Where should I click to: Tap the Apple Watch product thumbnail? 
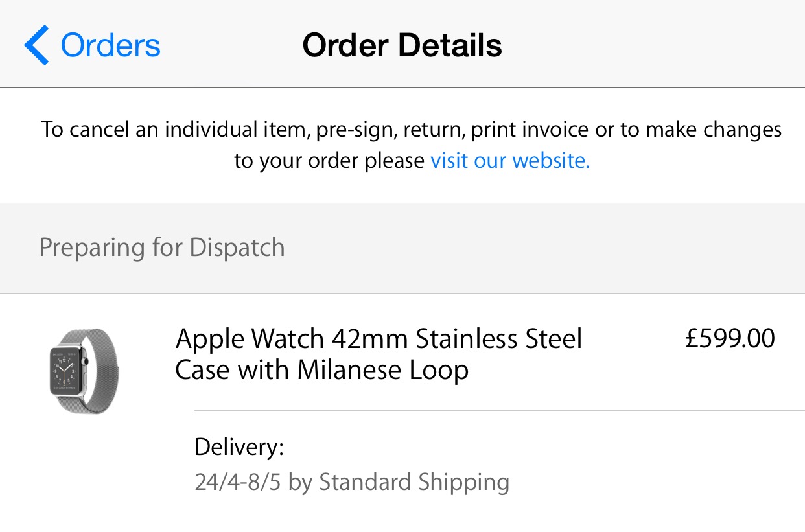(84, 371)
